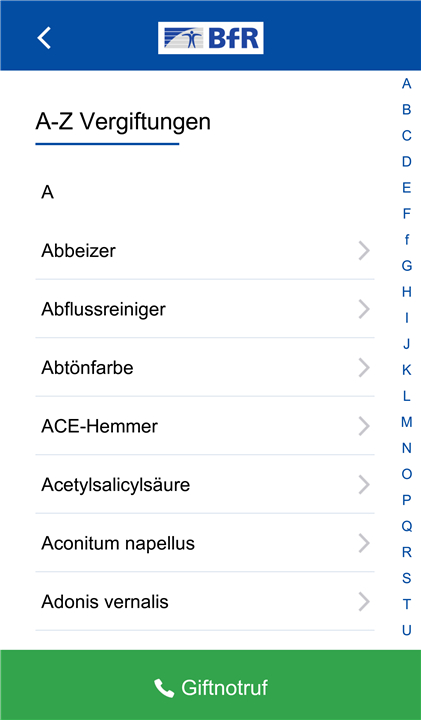Open the Acetylsalicylsäure poisoning entry

tap(205, 485)
